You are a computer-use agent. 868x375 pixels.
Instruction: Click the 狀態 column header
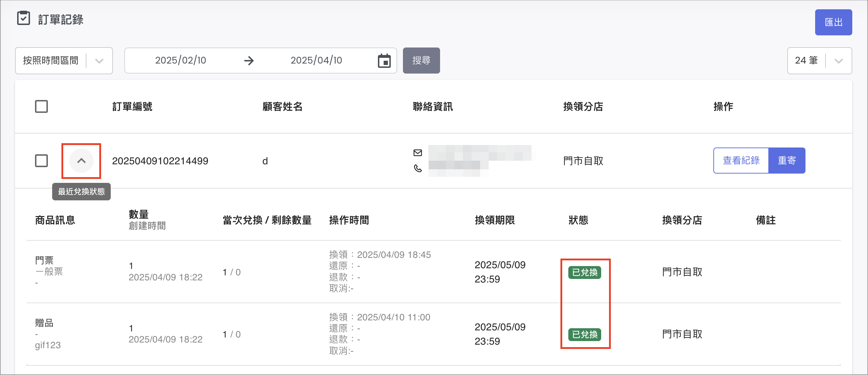click(578, 220)
